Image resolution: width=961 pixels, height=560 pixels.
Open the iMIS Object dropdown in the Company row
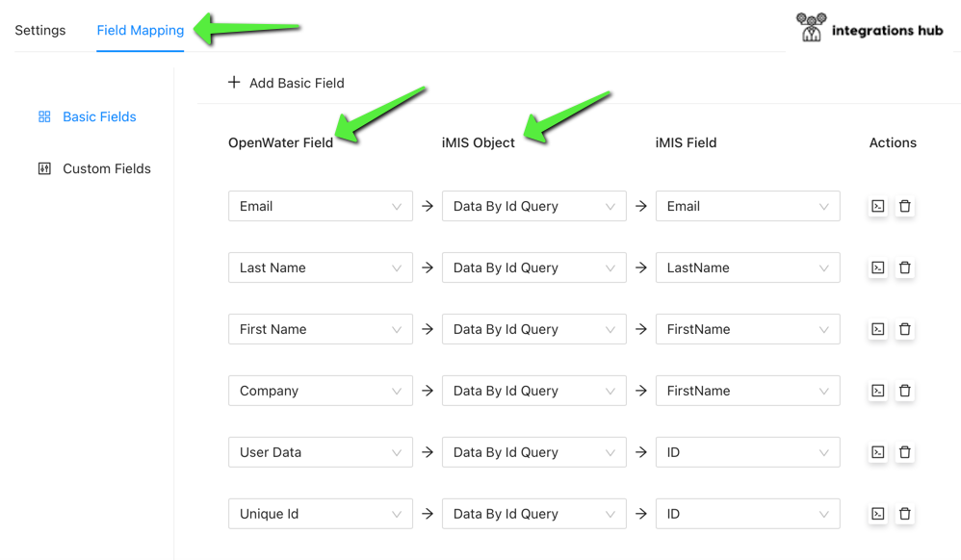click(x=533, y=391)
